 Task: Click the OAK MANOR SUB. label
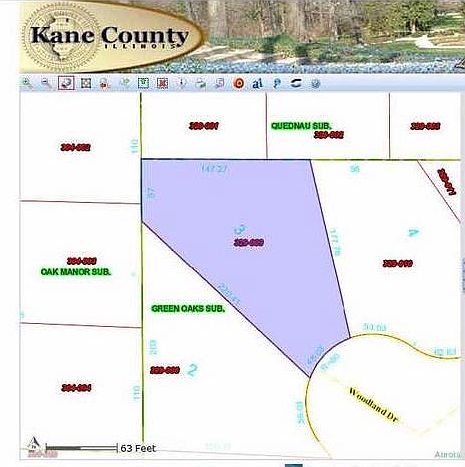click(76, 272)
